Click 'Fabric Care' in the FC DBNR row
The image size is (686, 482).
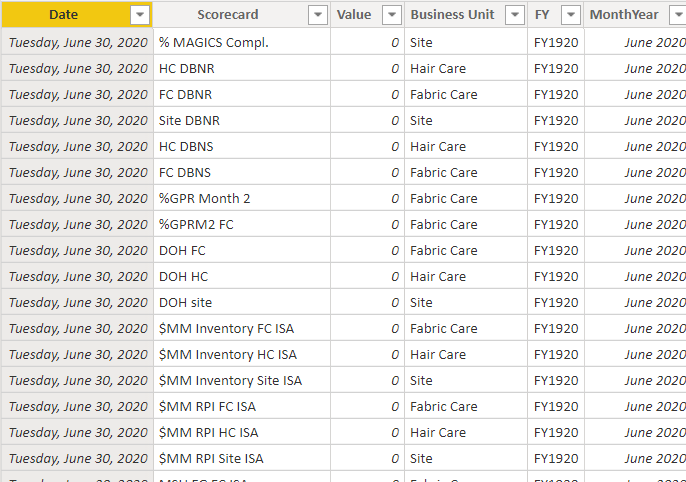(466, 94)
